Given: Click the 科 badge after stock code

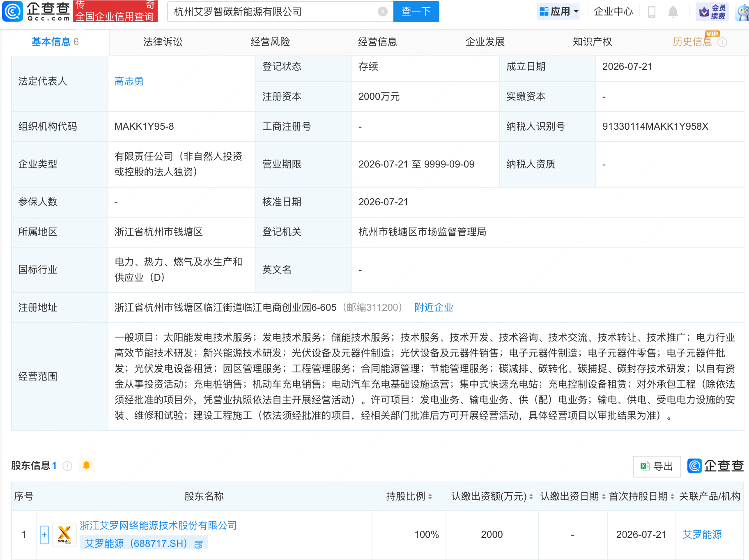Looking at the screenshot, I should (x=199, y=544).
